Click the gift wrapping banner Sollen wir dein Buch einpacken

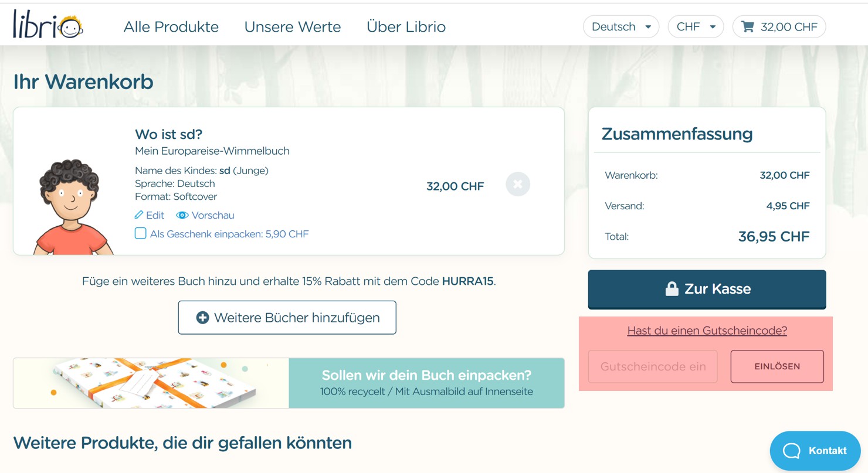click(289, 383)
